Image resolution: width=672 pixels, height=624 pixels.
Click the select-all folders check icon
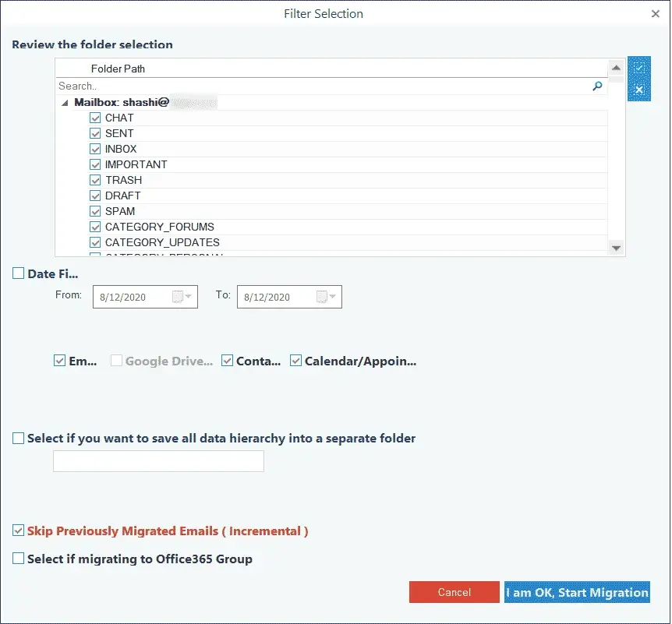tap(639, 68)
